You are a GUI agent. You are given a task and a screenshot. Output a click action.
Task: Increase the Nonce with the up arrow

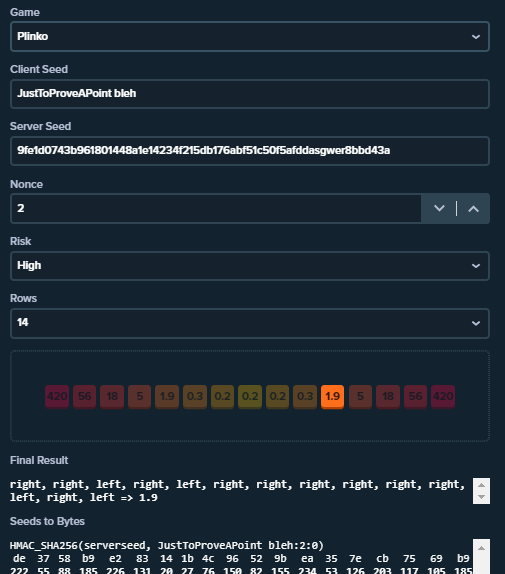point(474,208)
